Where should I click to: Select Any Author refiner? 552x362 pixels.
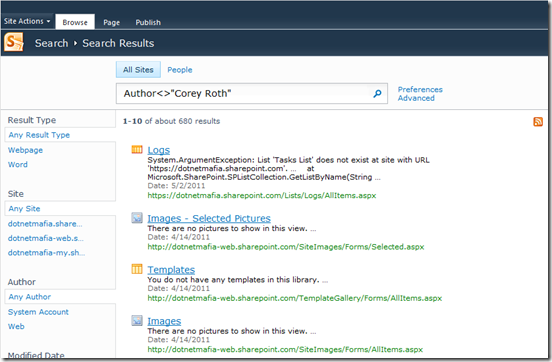tap(30, 297)
